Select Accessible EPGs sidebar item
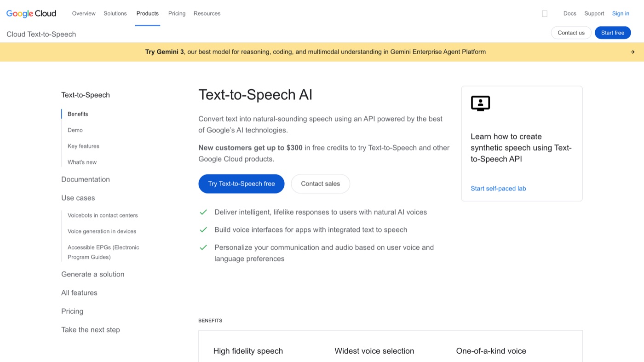Viewport: 644px width, 362px height. [103, 252]
